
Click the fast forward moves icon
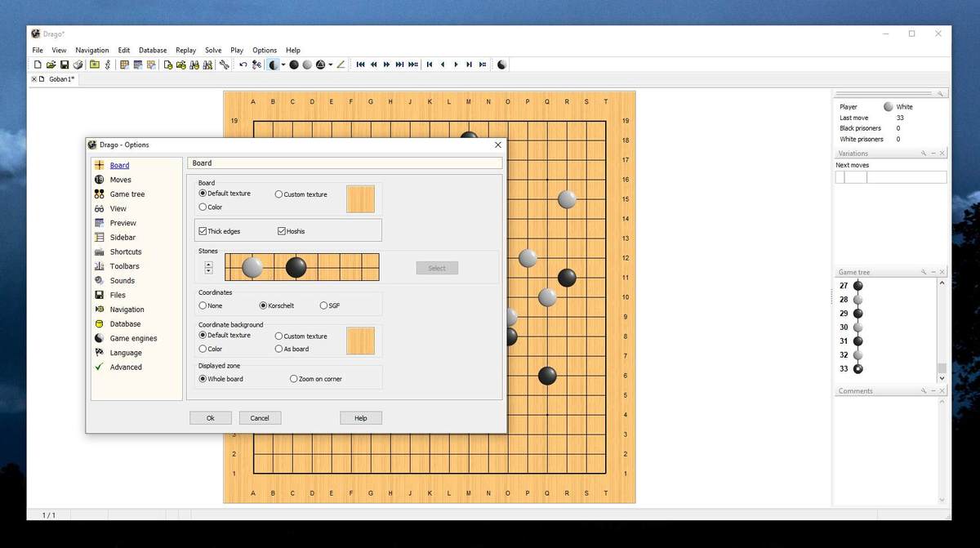point(386,65)
